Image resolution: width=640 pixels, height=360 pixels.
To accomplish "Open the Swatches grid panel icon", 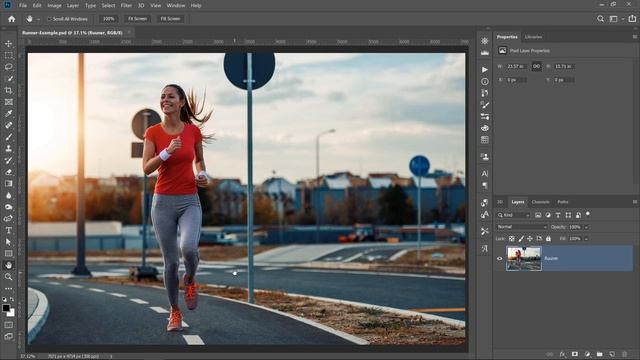I will pos(484,140).
